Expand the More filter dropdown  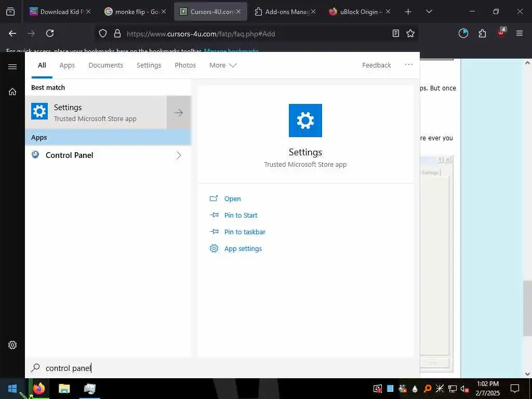point(223,65)
